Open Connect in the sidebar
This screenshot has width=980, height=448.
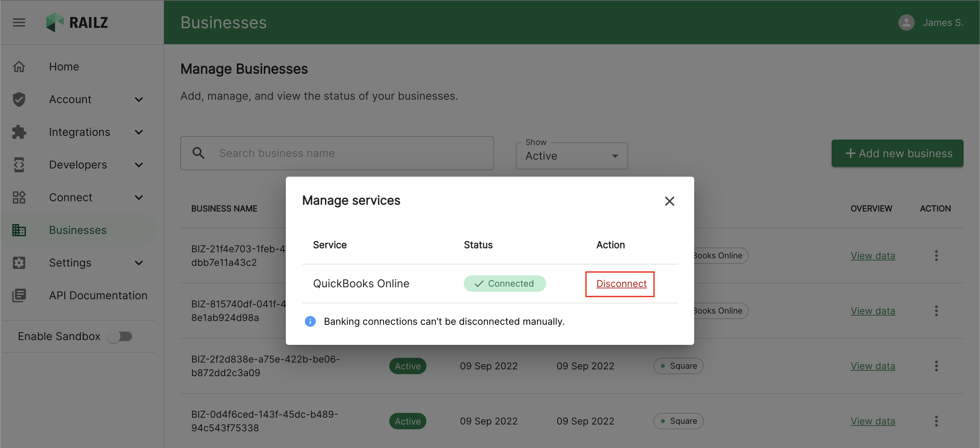point(71,197)
